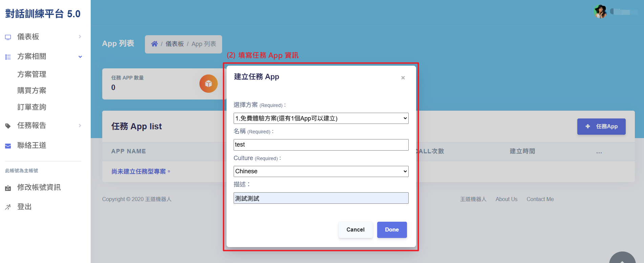
Task: Click 儀表板 in the breadcrumb
Action: [x=175, y=44]
